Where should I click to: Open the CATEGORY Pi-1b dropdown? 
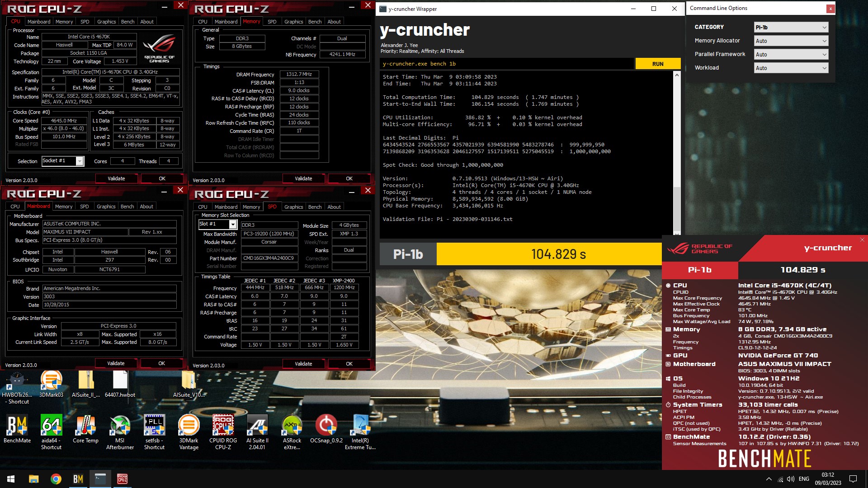(791, 27)
